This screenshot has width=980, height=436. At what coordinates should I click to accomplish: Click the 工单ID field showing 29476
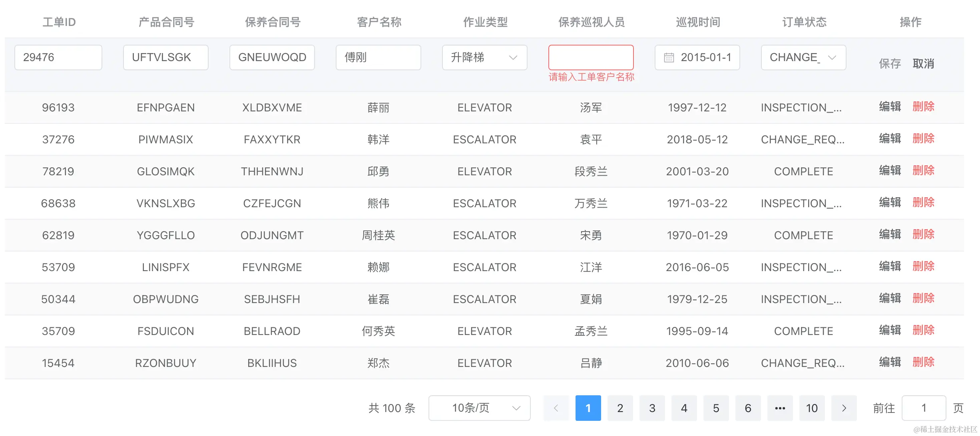click(58, 57)
